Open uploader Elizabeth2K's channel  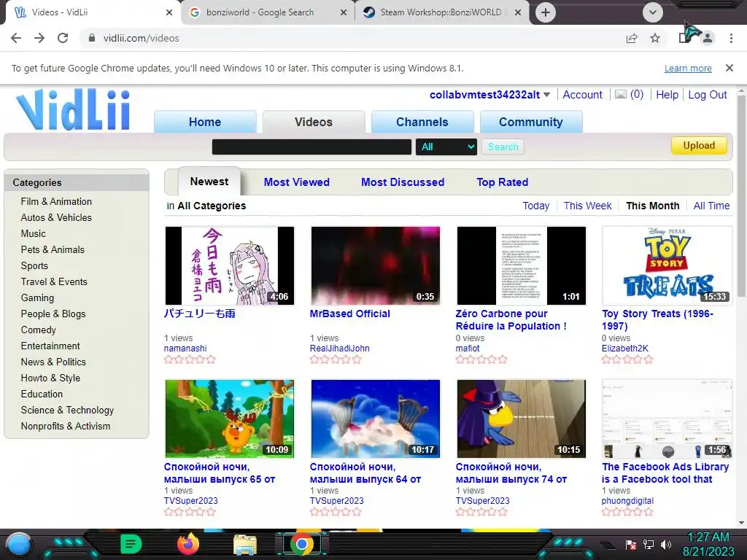[x=624, y=348]
